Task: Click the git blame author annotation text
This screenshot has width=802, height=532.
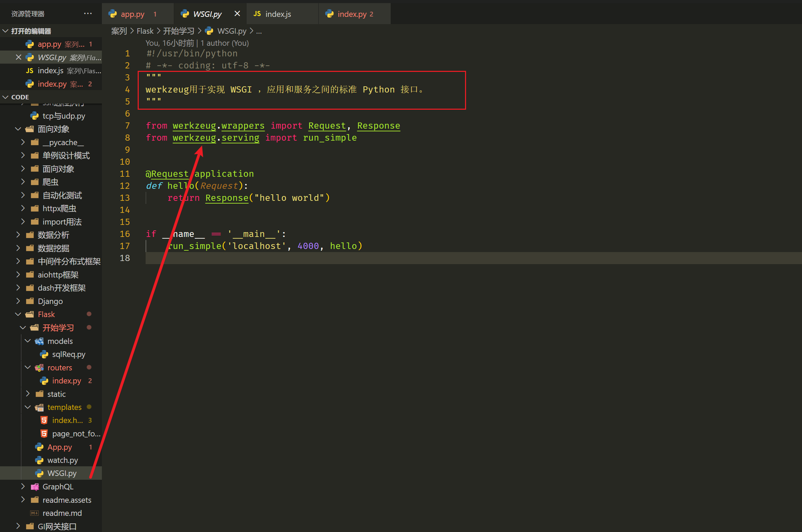Action: point(197,43)
